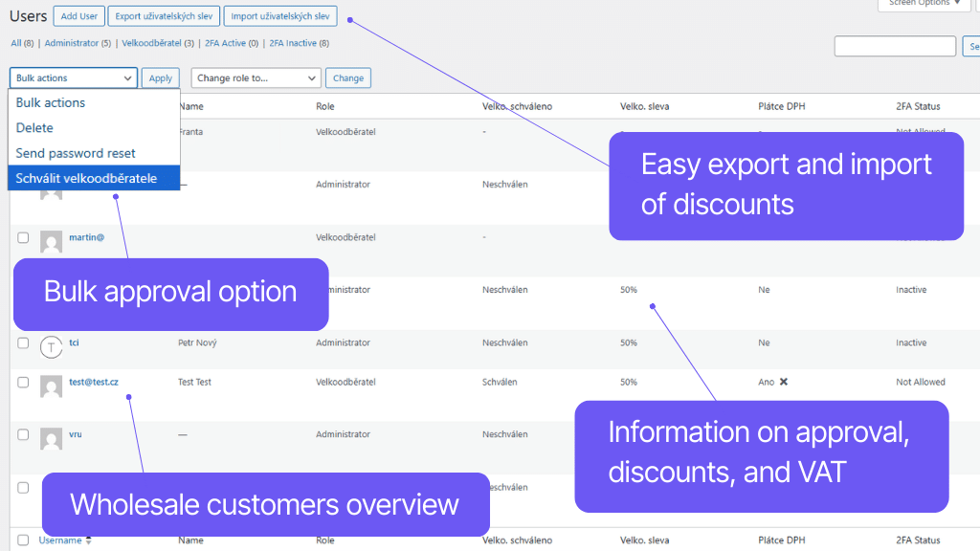This screenshot has height=551, width=980.
Task: Click the vru user avatar
Action: click(52, 438)
